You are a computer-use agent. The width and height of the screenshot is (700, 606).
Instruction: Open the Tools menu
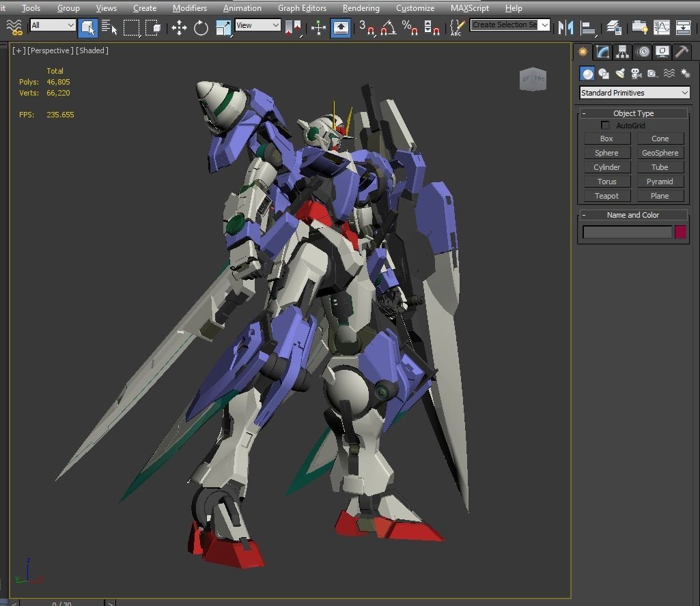pos(31,8)
